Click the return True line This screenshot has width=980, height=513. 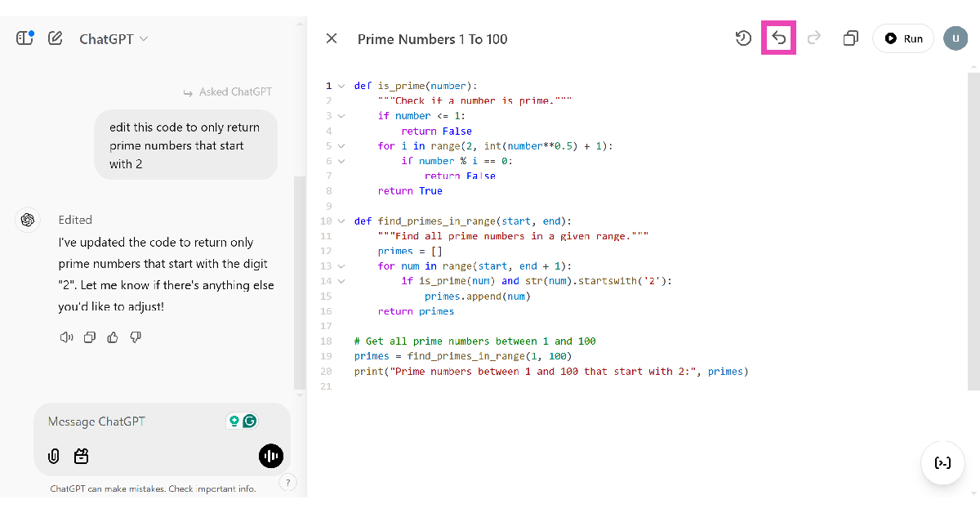point(410,191)
